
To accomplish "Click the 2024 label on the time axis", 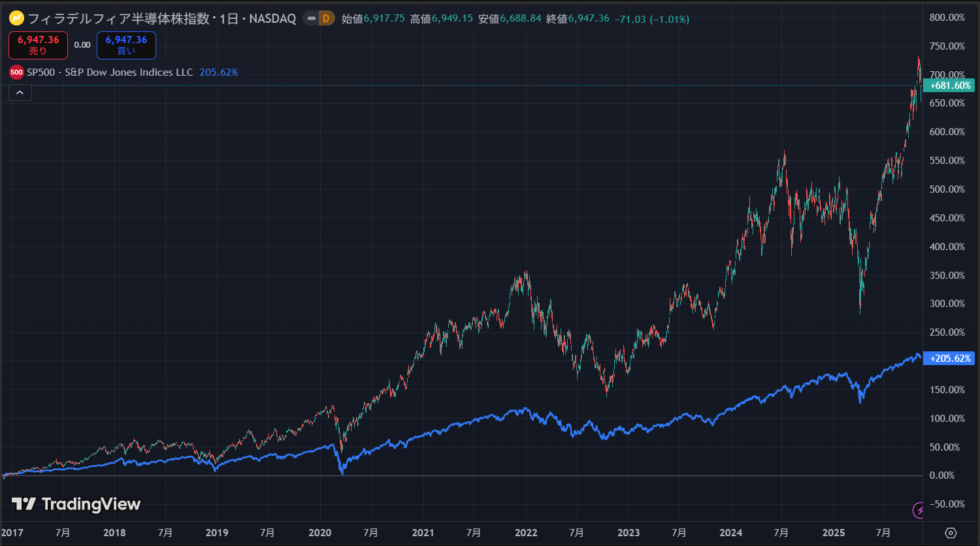I will 730,533.
